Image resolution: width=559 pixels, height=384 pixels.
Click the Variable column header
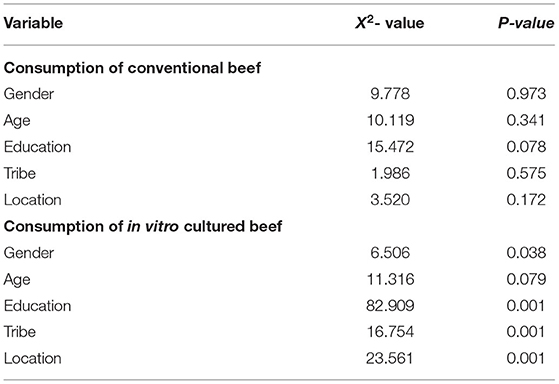coord(33,23)
